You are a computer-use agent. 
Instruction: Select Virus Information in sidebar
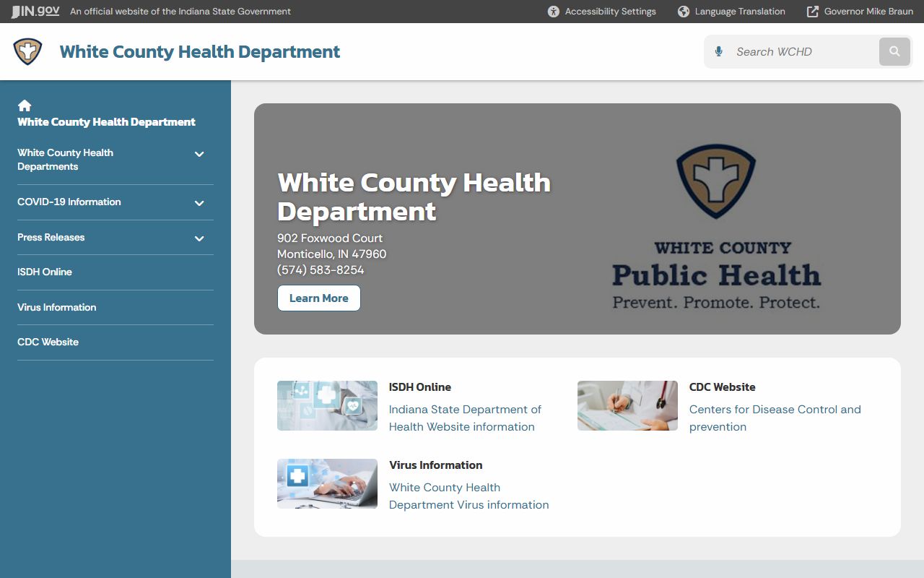[57, 307]
